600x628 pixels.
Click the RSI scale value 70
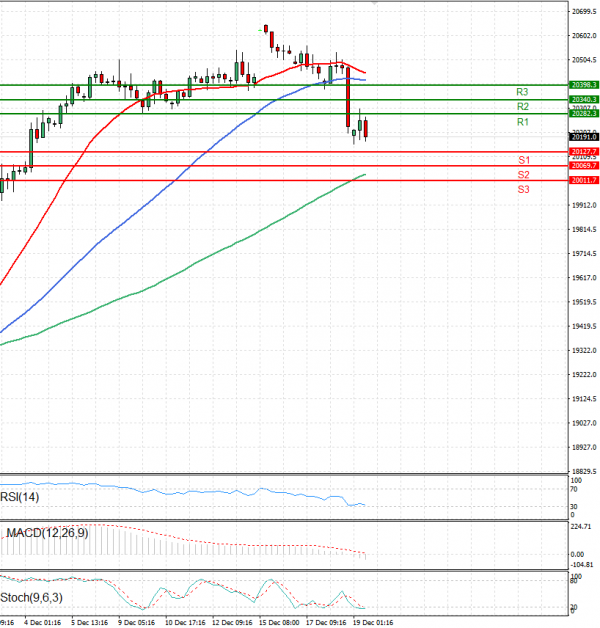tap(574, 489)
